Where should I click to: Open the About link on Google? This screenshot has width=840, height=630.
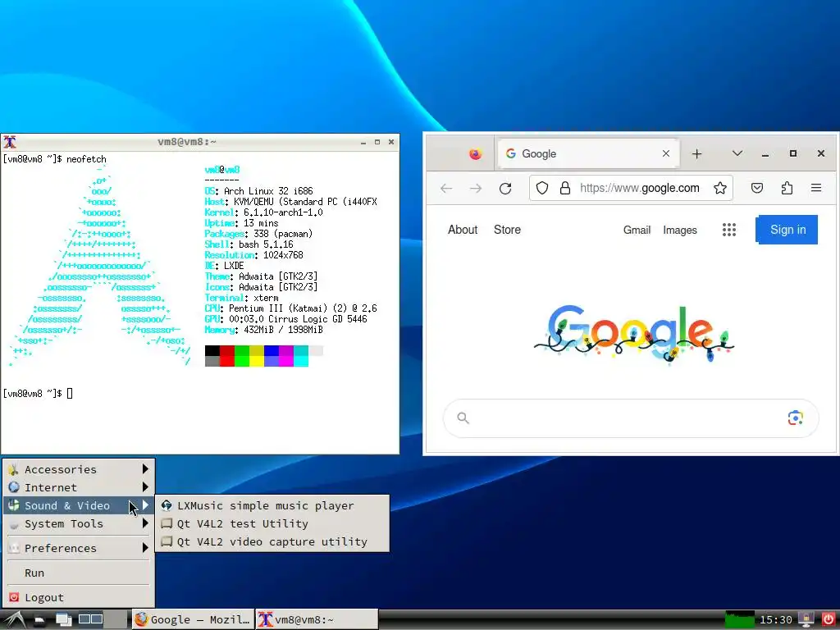coord(463,230)
